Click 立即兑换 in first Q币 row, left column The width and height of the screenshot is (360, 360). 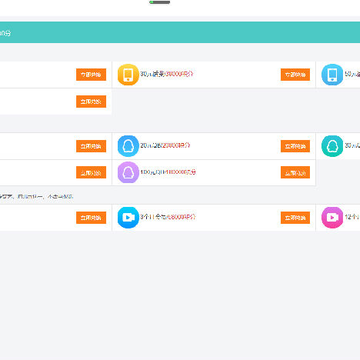91,146
